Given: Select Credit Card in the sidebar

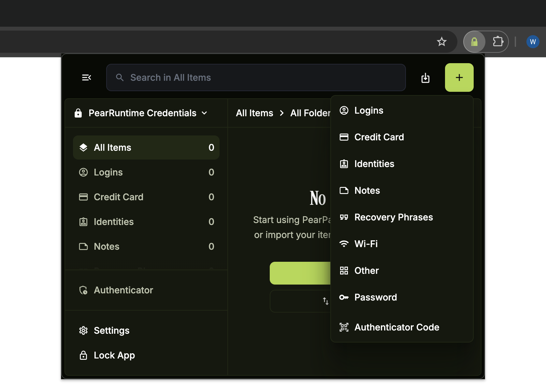Looking at the screenshot, I should 146,197.
